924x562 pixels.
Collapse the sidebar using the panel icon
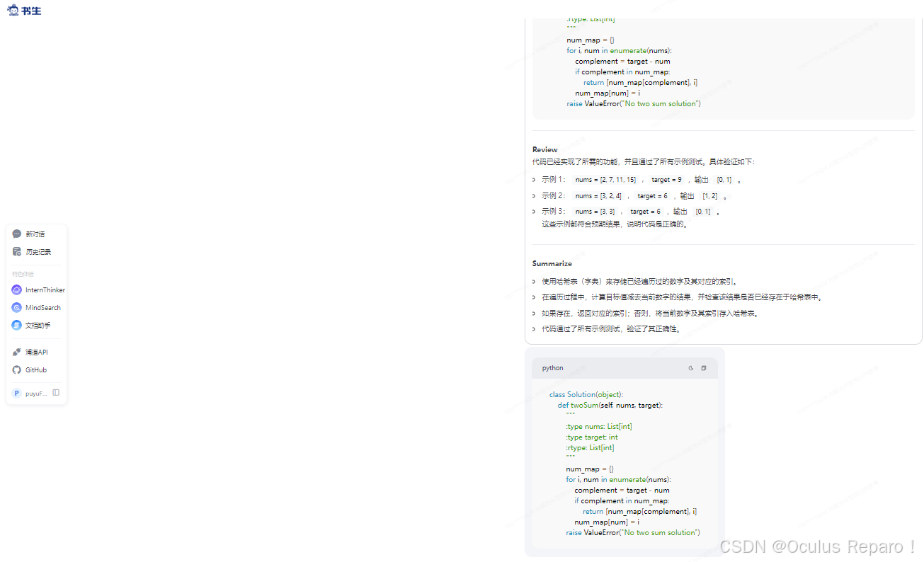[x=56, y=392]
